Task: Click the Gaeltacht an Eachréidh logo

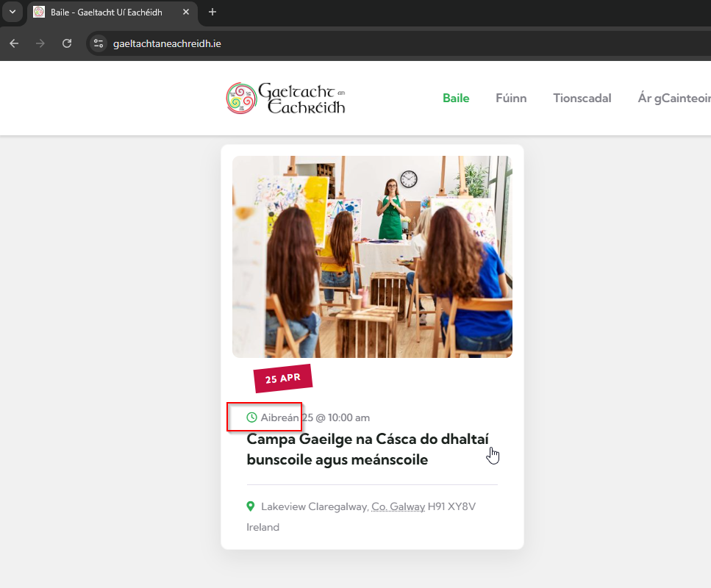Action: click(x=286, y=98)
